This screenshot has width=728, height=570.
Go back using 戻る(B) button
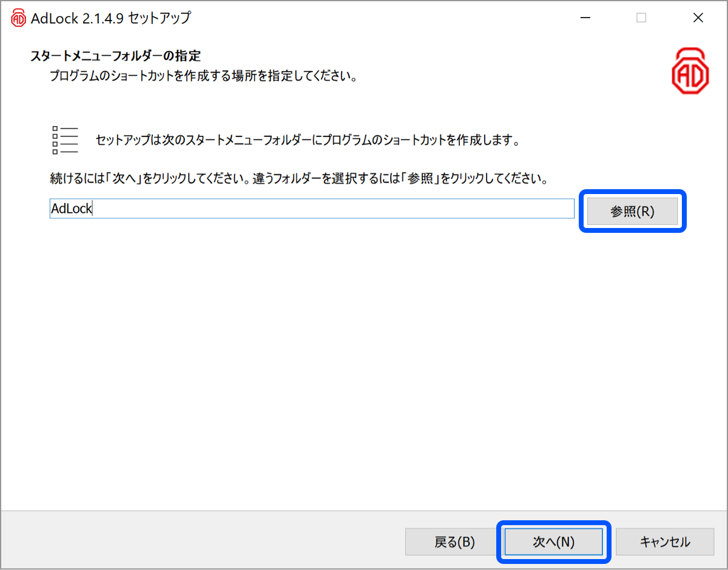tap(454, 542)
